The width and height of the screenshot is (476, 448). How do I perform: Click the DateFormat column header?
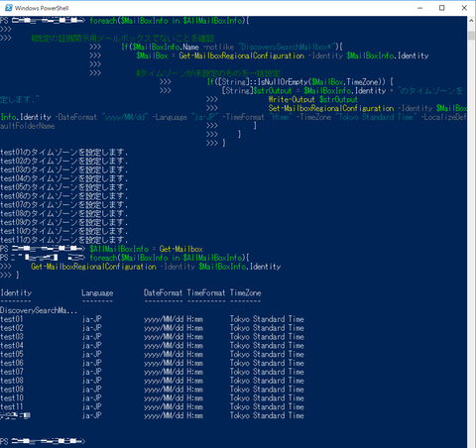(163, 293)
